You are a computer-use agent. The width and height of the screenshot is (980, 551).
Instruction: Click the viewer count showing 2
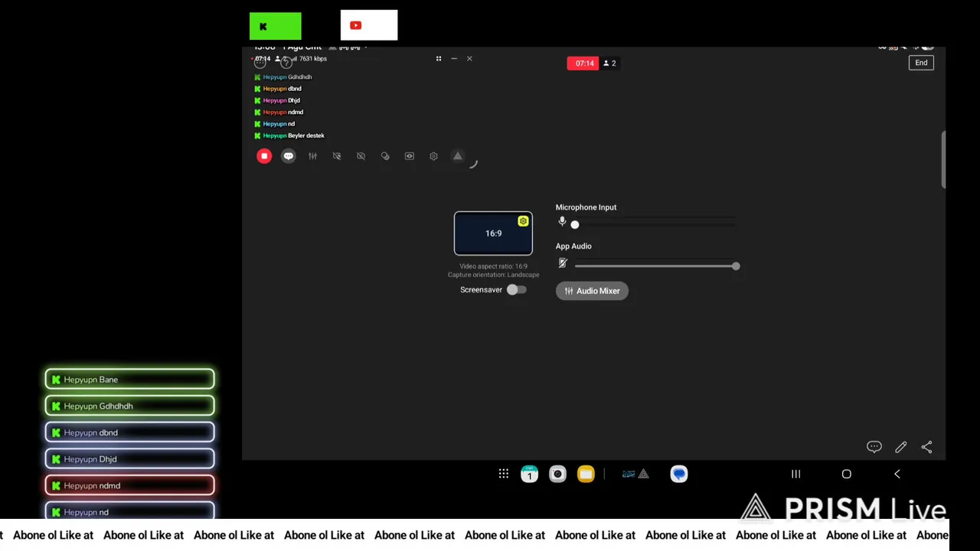point(610,64)
